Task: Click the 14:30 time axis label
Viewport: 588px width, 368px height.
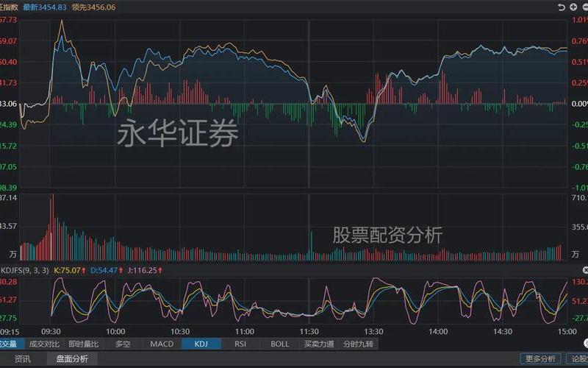Action: [x=503, y=332]
